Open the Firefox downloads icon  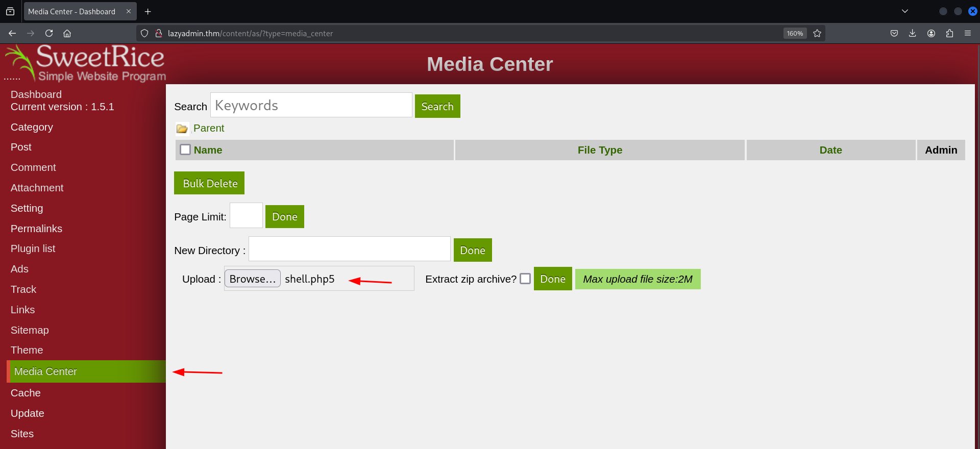(912, 33)
